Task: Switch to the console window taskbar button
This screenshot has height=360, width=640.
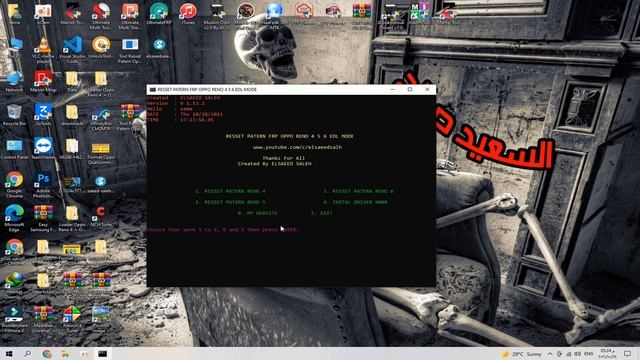Action: [102, 353]
